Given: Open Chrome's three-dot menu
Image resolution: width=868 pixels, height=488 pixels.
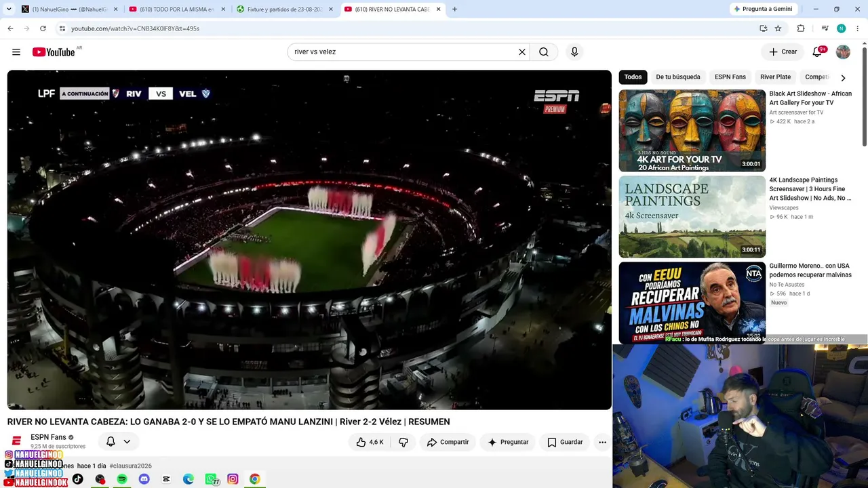Looking at the screenshot, I should [858, 28].
